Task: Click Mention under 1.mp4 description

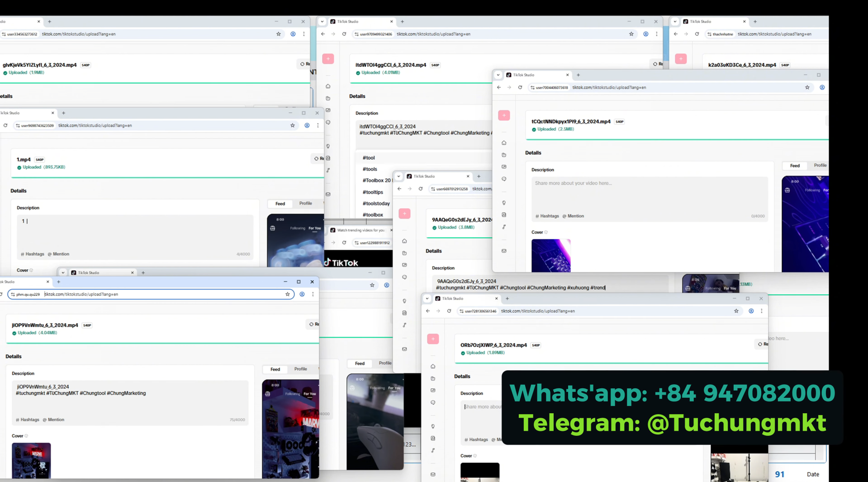Action: click(x=58, y=254)
